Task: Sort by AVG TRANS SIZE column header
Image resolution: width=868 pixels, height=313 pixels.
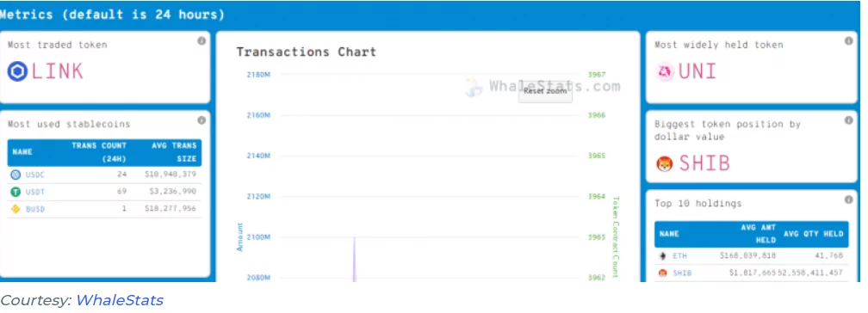Action: pos(174,152)
